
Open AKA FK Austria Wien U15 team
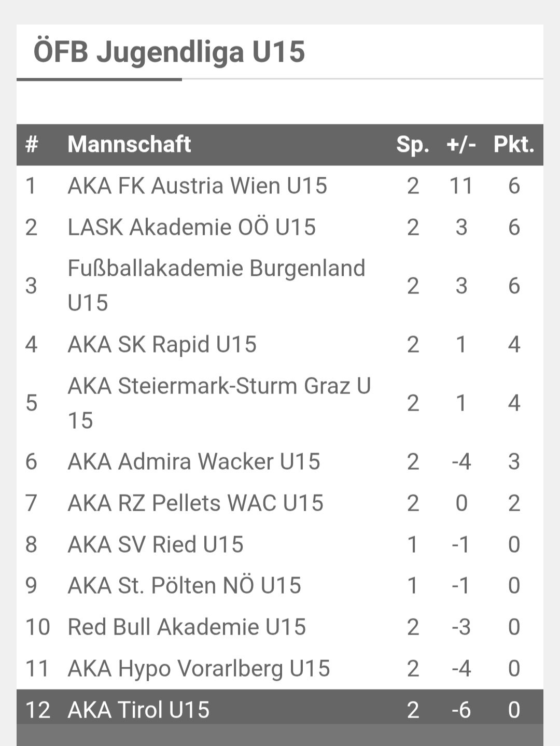click(197, 186)
